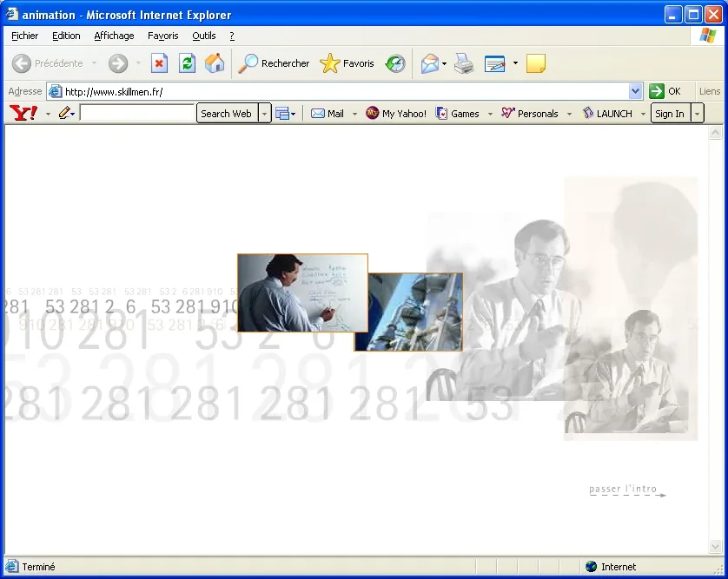This screenshot has height=579, width=728.
Task: Click the Terminé status bar text
Action: (38, 567)
